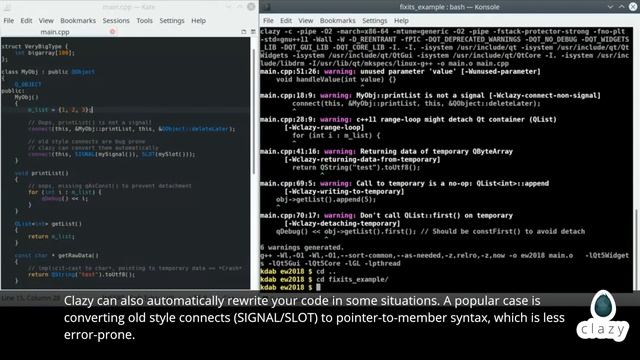This screenshot has height=360, width=640.
Task: Open the Sessions menu in Kate
Action: tap(116, 20)
